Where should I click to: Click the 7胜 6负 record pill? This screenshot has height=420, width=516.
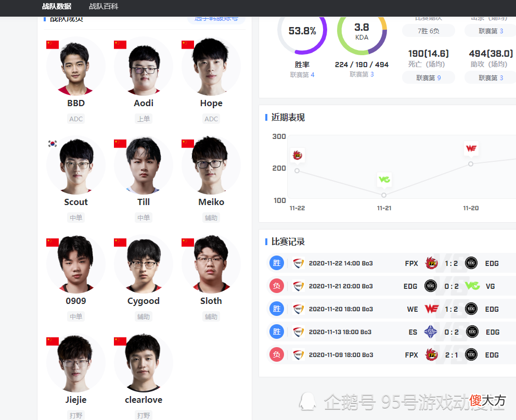tap(429, 31)
